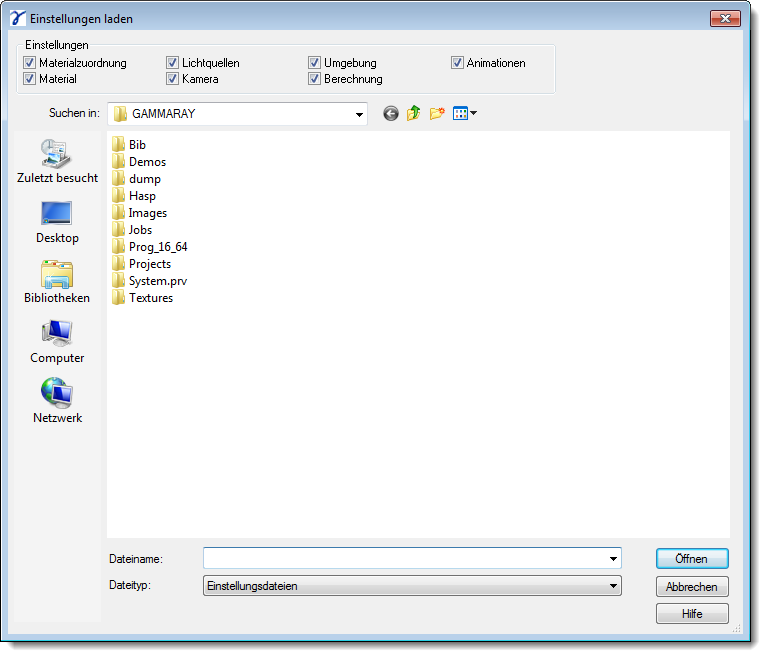Close the Einstellungen laden dialog
The image size is (766, 657).
725,19
